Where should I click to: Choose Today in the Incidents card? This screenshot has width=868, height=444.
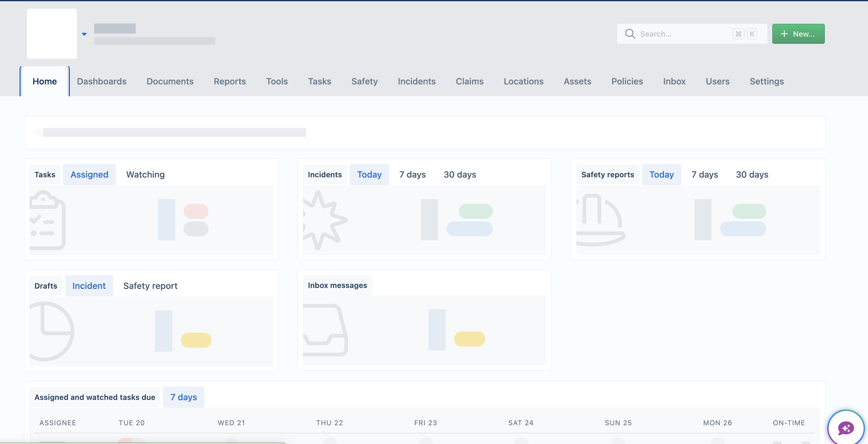369,174
